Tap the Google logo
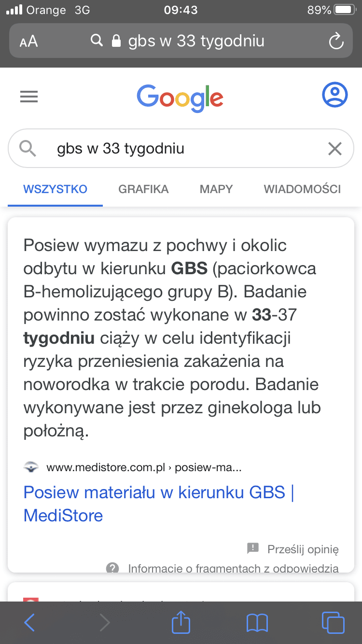Viewport: 362px width, 644px height. coord(180,98)
